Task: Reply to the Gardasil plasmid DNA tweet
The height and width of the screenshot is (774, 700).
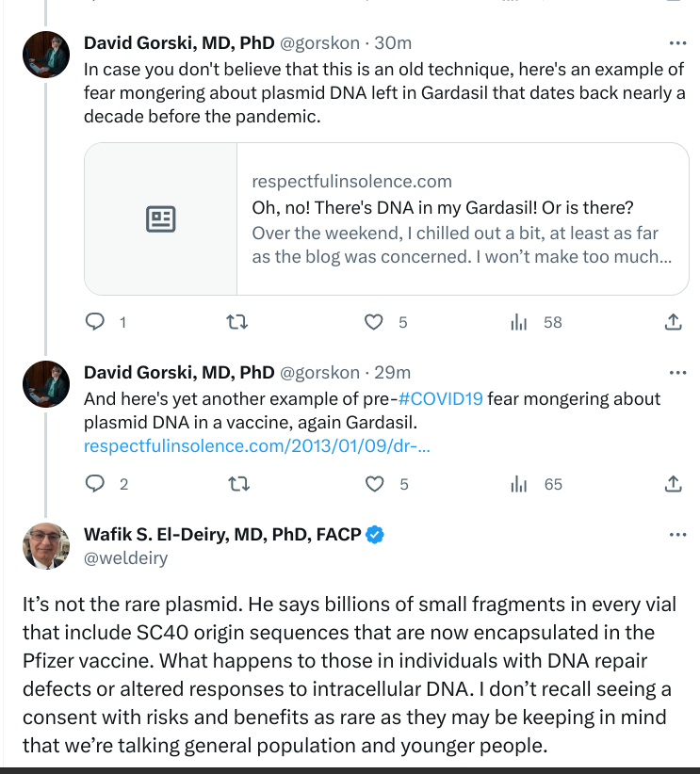Action: (x=95, y=322)
